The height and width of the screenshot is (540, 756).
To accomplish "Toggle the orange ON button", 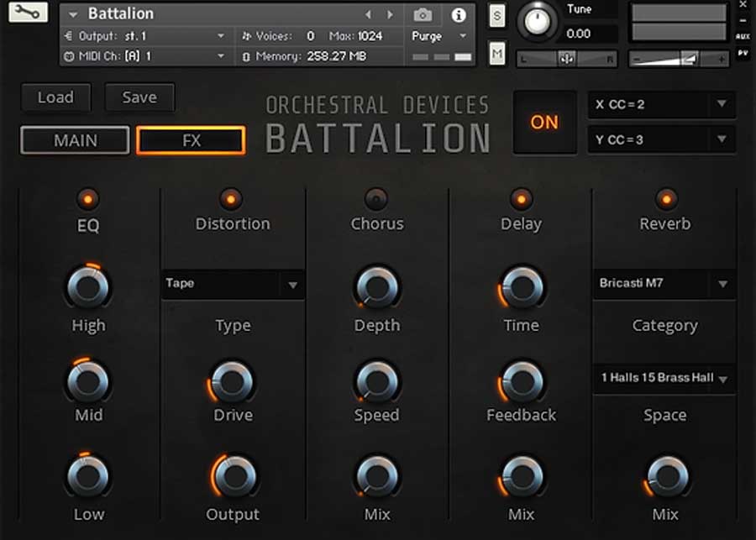I will (x=545, y=123).
